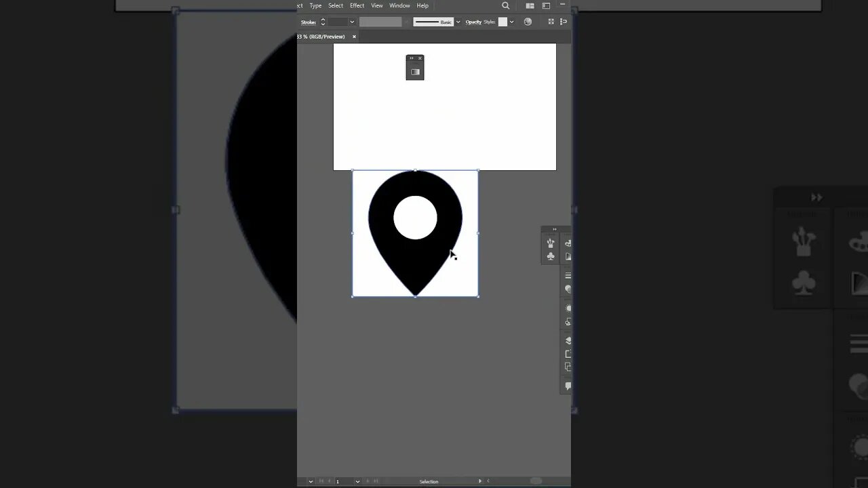The image size is (868, 488).
Task: Open the Help menu
Action: [422, 5]
